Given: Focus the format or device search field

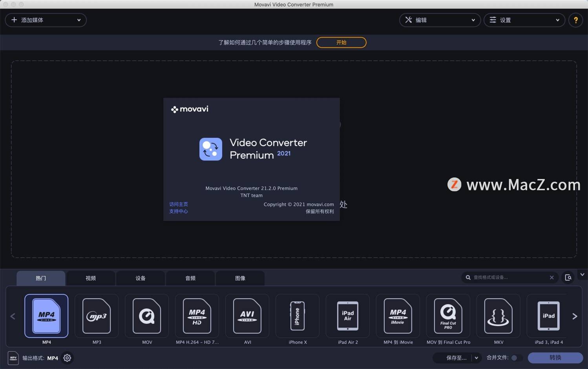Looking at the screenshot, I should (x=509, y=278).
